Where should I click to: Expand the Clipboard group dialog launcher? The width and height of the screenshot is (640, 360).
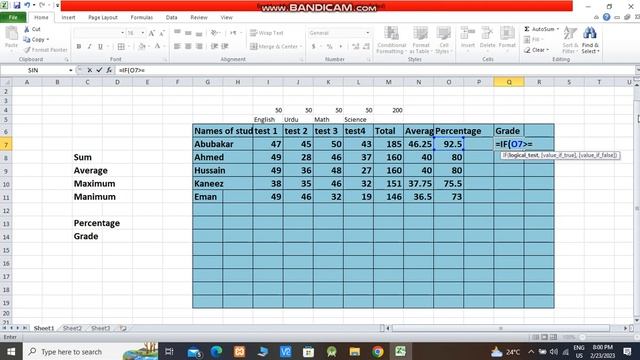tap(67, 60)
